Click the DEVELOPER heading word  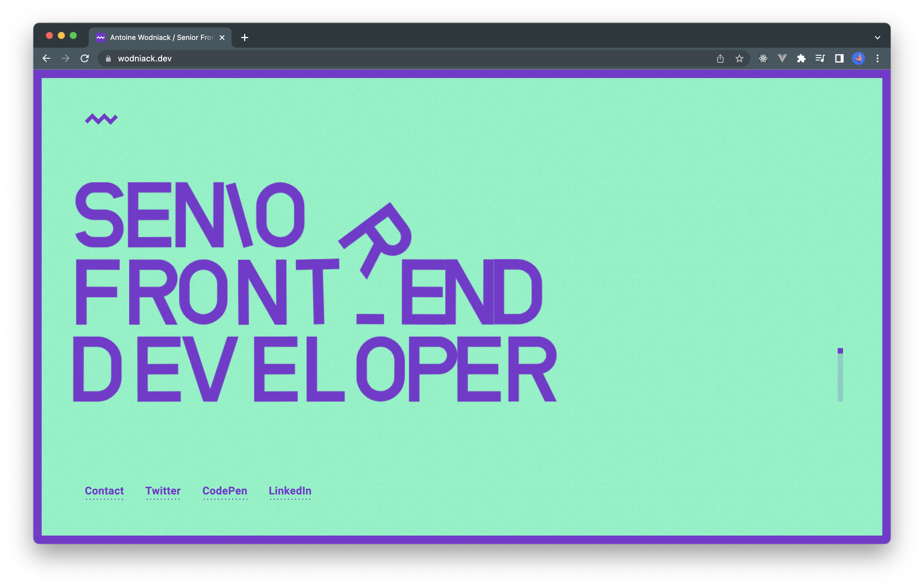pyautogui.click(x=315, y=369)
